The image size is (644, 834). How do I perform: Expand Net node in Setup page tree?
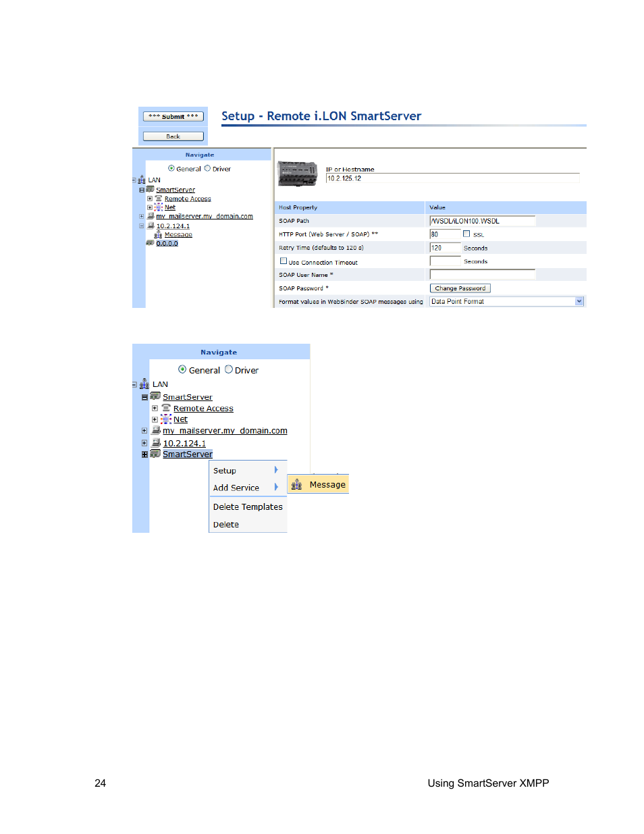click(150, 207)
